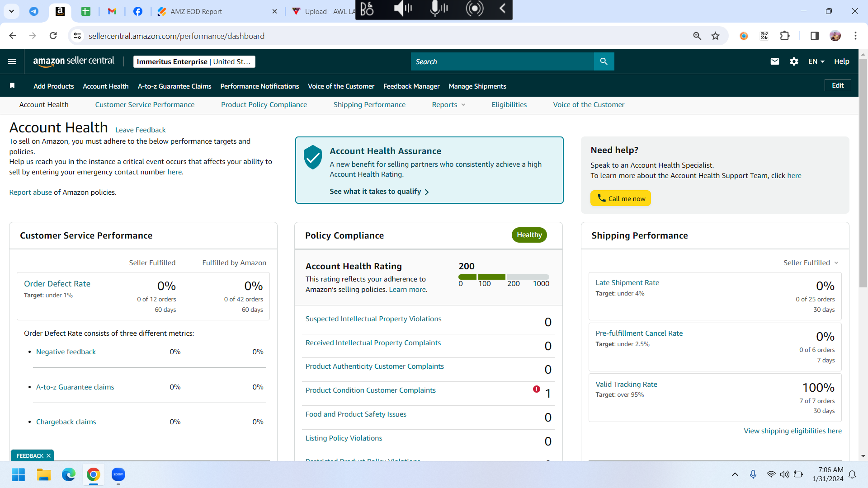The width and height of the screenshot is (868, 488).
Task: Switch to Shipping Performance tab
Action: coord(369,105)
